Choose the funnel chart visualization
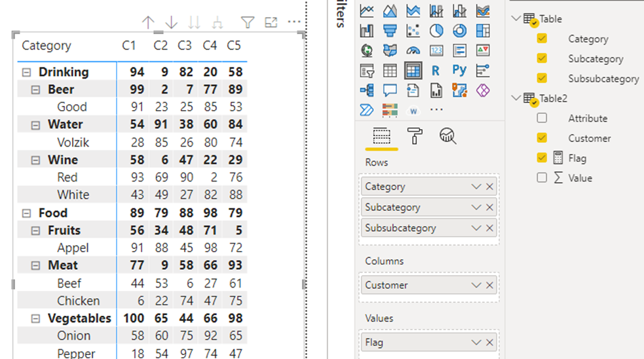644x359 pixels. point(390,30)
